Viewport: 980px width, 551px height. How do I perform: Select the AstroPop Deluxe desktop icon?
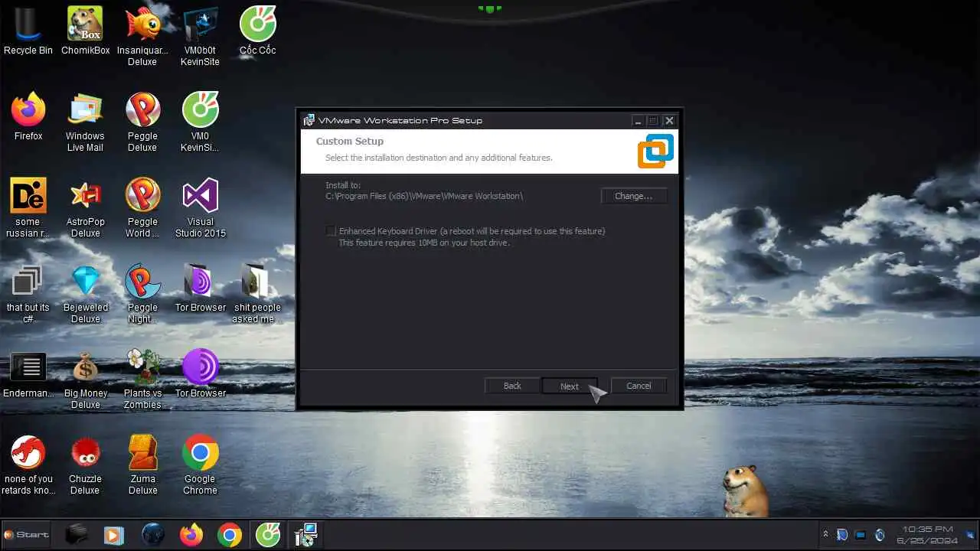[x=85, y=208]
